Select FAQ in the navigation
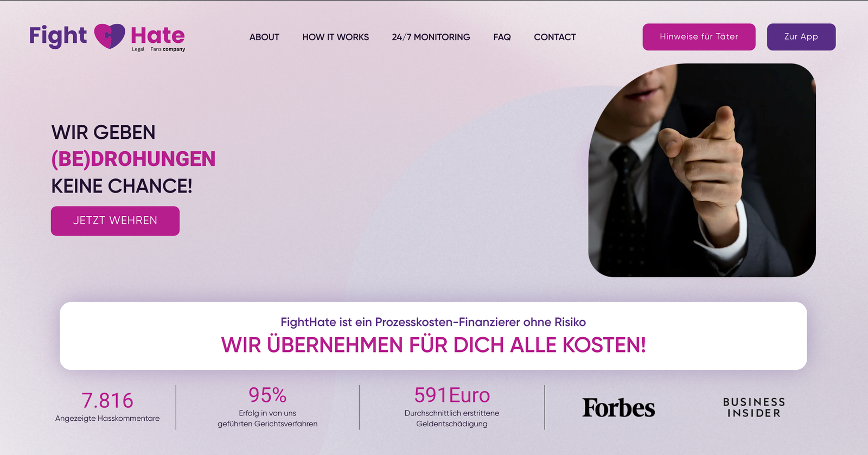Viewport: 868px width, 455px height. tap(502, 37)
